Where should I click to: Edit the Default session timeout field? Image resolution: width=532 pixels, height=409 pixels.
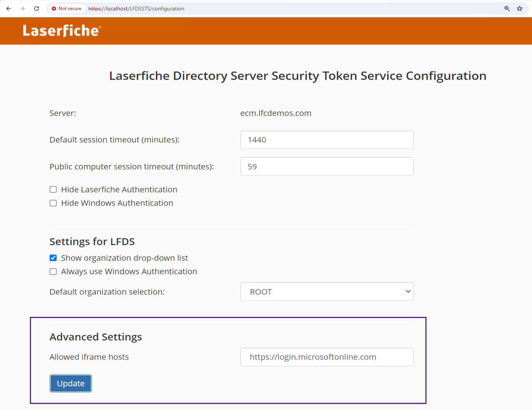coord(327,140)
